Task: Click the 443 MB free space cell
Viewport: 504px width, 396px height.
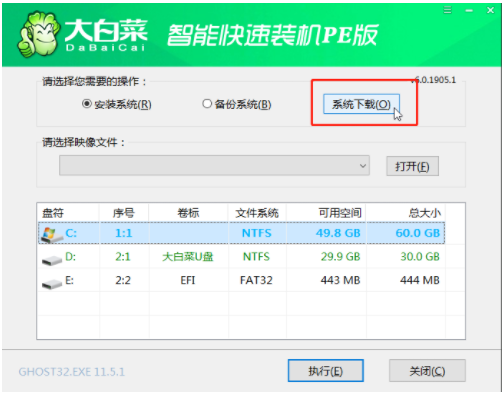Action: pos(340,280)
